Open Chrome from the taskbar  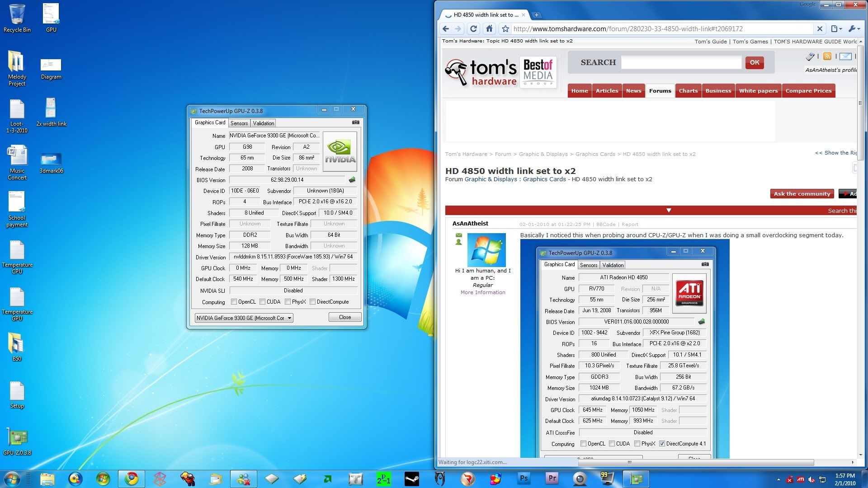tap(132, 479)
